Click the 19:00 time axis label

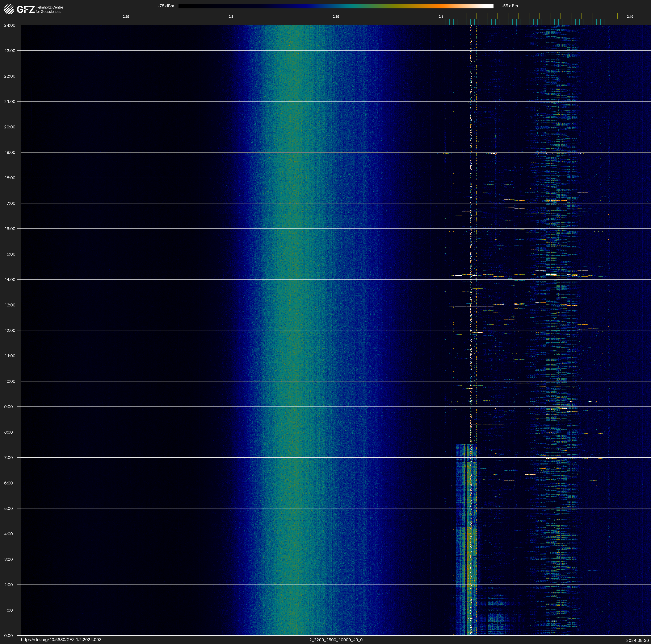9,152
